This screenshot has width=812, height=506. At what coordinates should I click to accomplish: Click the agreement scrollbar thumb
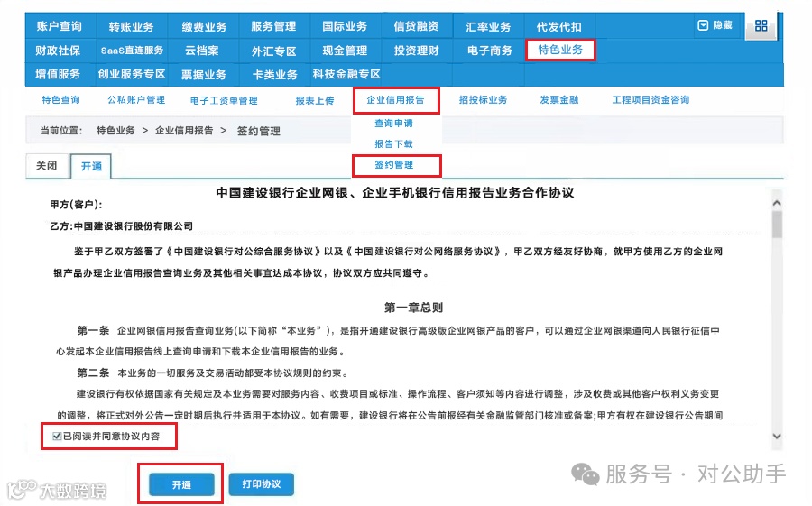coord(776,225)
